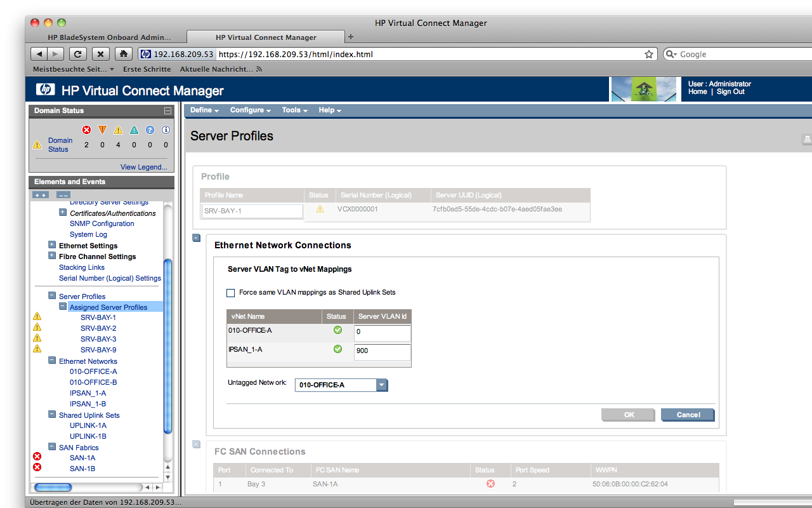812x508 pixels.
Task: Open the Define menu
Action: pyautogui.click(x=204, y=110)
